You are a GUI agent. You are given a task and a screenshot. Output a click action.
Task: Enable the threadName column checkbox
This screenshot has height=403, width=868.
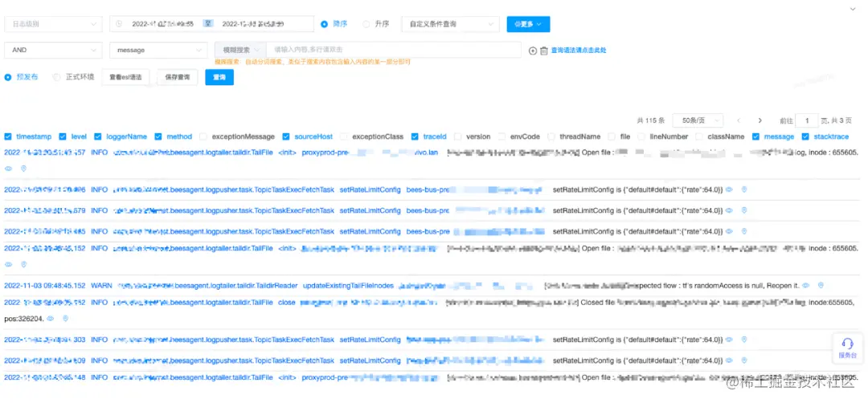(551, 136)
